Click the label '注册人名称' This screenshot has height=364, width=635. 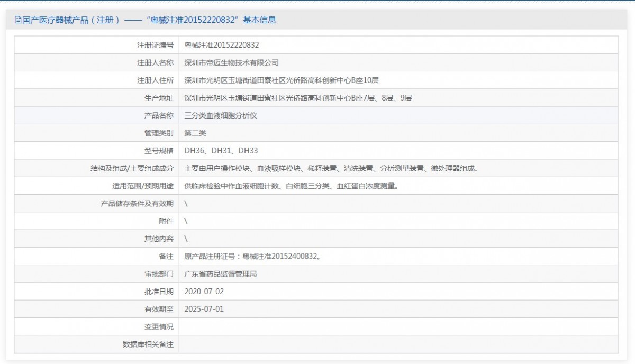click(x=155, y=63)
